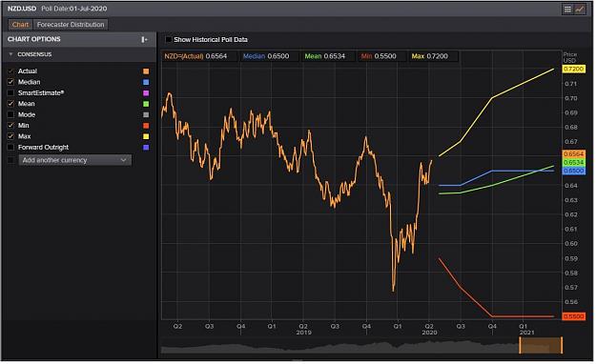This screenshot has height=364, width=596.
Task: Select the line chart view icon
Action: coord(580,10)
